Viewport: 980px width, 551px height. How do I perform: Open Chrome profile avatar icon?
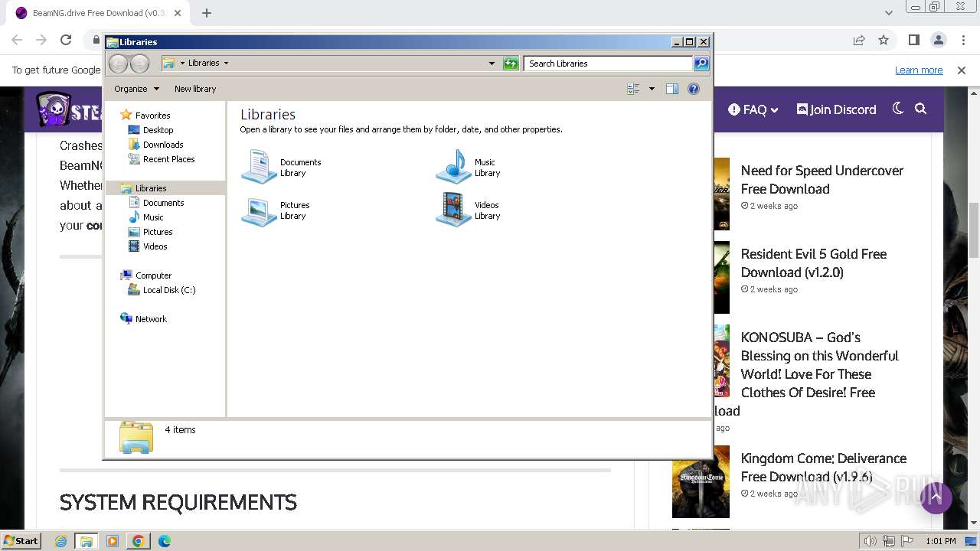pos(939,40)
